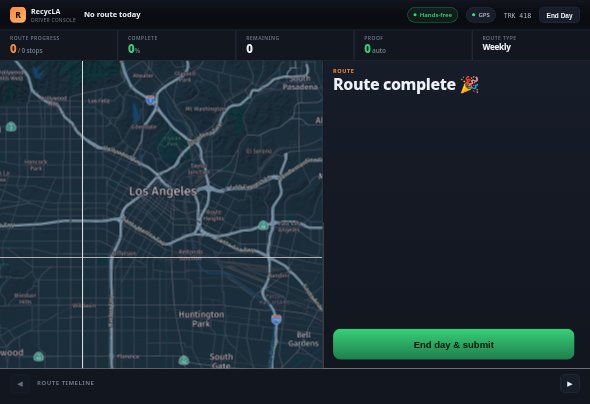590x404 pixels.
Task: Click the Los Angeles label on map
Action: point(163,191)
